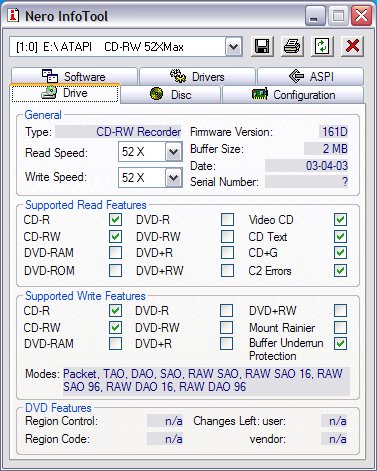Viewport: 377px width, 471px height.
Task: Toggle DVD-ROM read feature checkbox
Action: coord(115,270)
